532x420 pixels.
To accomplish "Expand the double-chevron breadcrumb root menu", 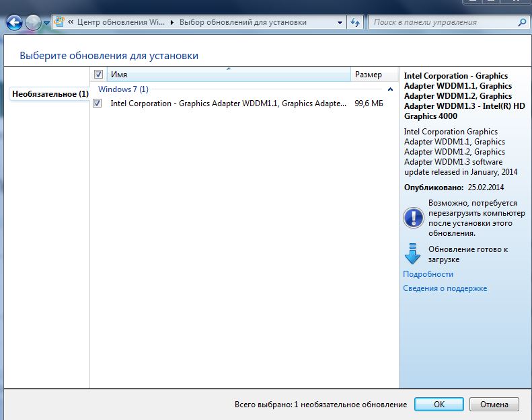I will [71, 22].
